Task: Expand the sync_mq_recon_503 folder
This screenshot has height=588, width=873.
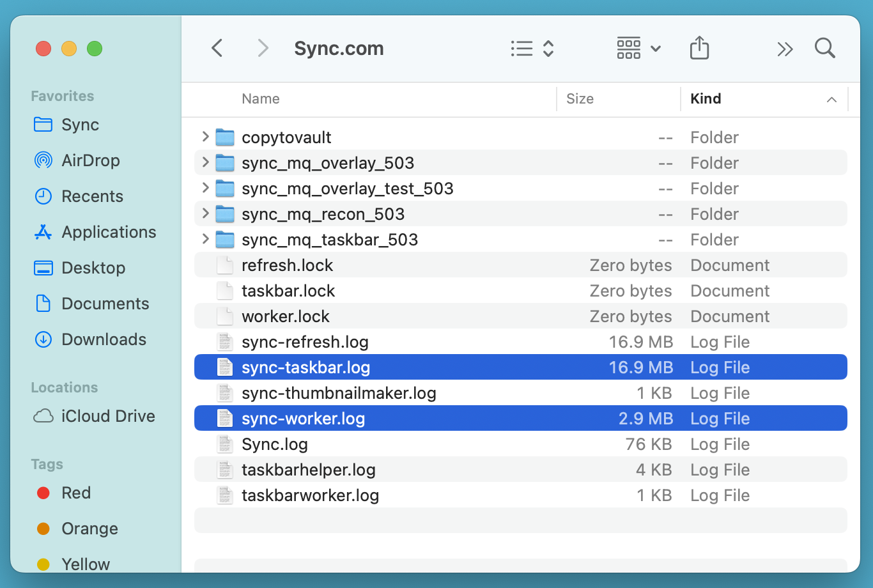Action: coord(205,213)
